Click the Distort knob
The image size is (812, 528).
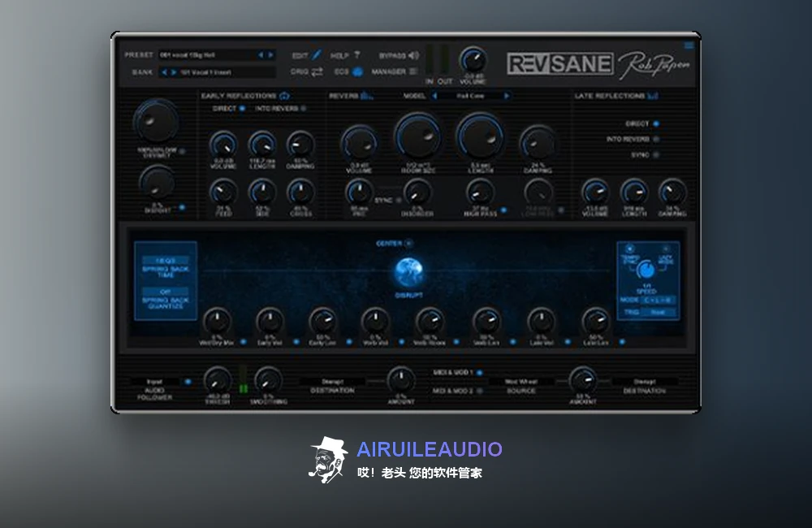coord(157,184)
